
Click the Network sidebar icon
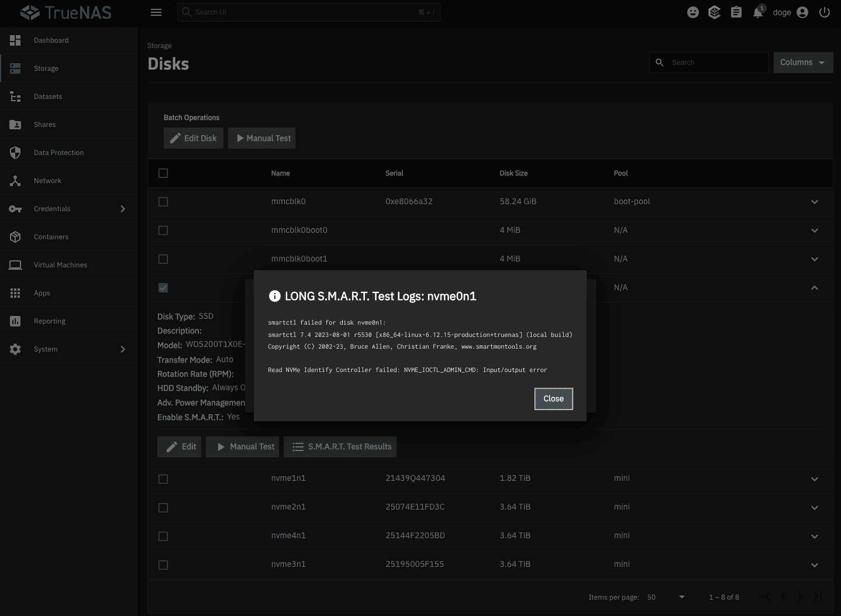pos(15,181)
